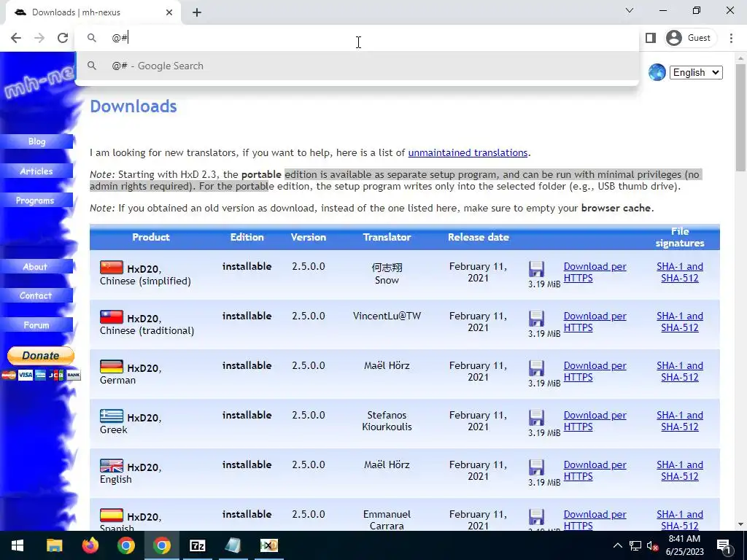Open SHA-1 and SHA-512 for Chinese (traditional)

680,322
